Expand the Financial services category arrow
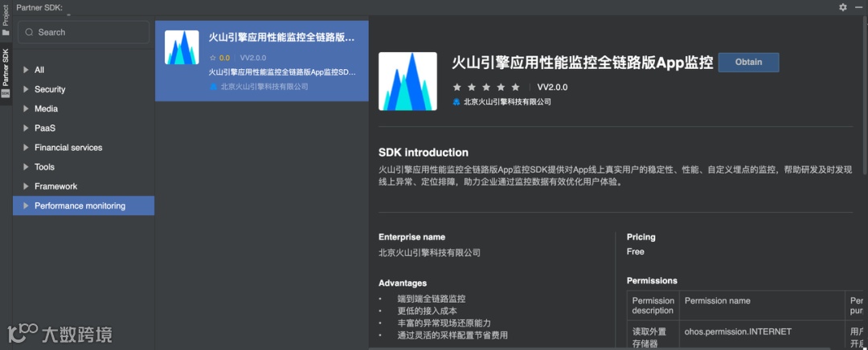The height and width of the screenshot is (350, 868). click(26, 147)
